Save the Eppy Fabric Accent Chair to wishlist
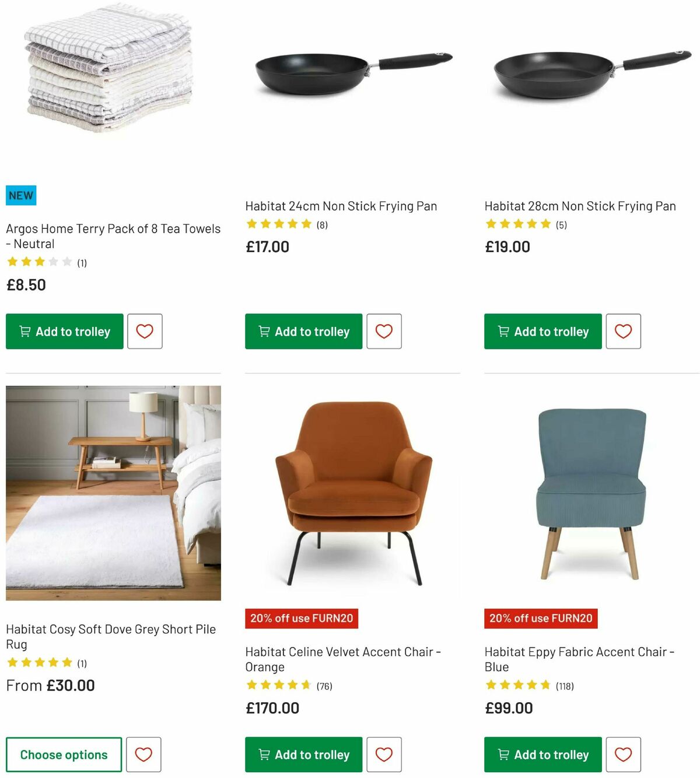Image resolution: width=700 pixels, height=778 pixels. tap(623, 754)
